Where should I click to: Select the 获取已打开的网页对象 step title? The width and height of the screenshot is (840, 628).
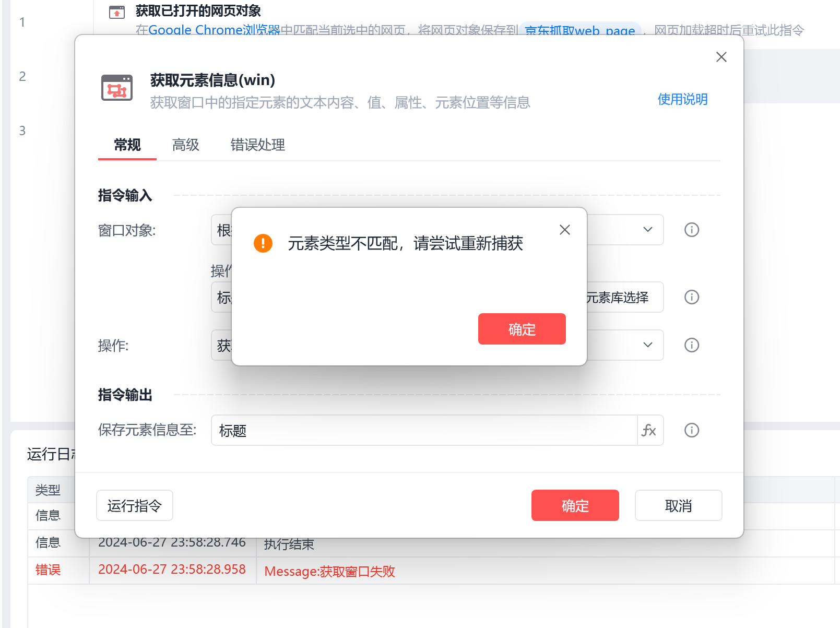pyautogui.click(x=198, y=10)
